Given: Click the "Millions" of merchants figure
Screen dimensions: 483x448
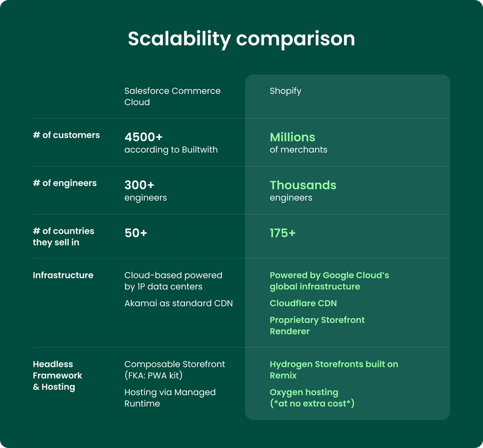Looking at the screenshot, I should click(x=292, y=137).
